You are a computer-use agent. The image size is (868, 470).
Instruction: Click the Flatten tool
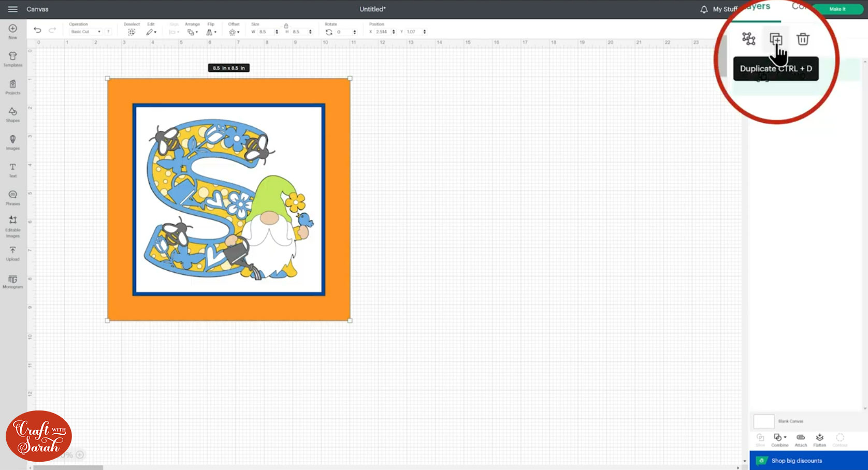pyautogui.click(x=819, y=440)
